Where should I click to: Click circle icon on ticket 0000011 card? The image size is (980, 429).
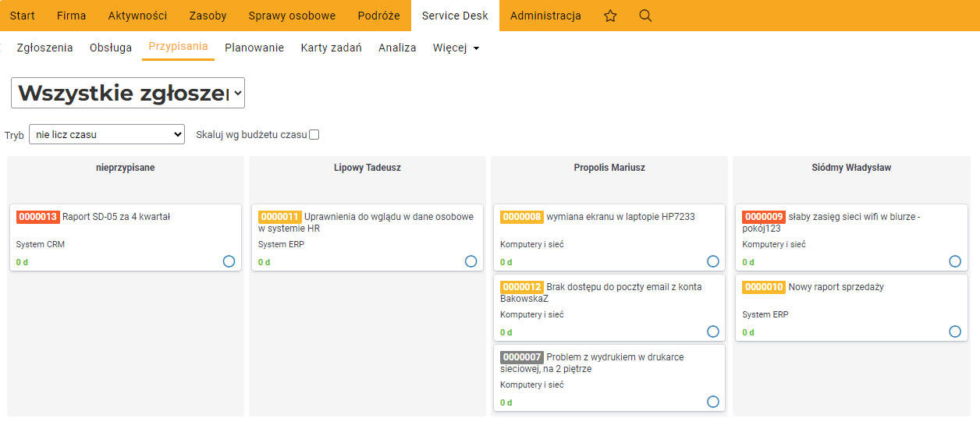click(x=470, y=261)
